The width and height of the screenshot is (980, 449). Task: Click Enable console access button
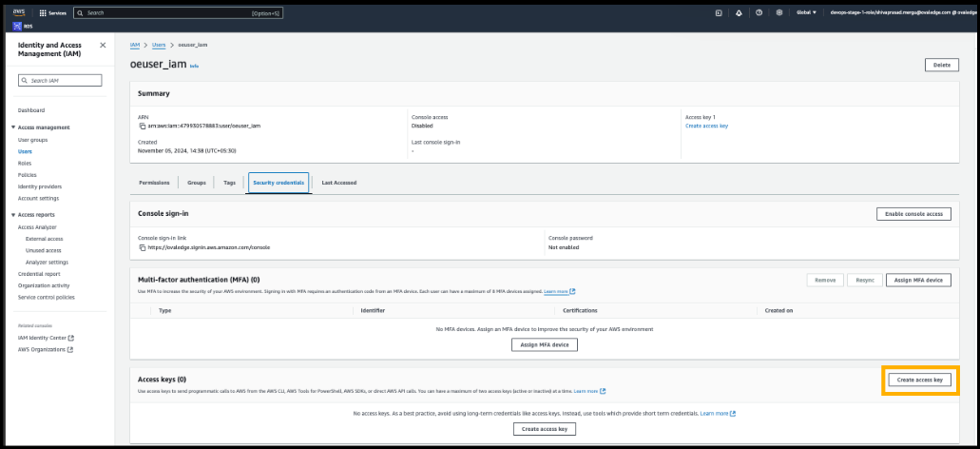click(x=913, y=214)
